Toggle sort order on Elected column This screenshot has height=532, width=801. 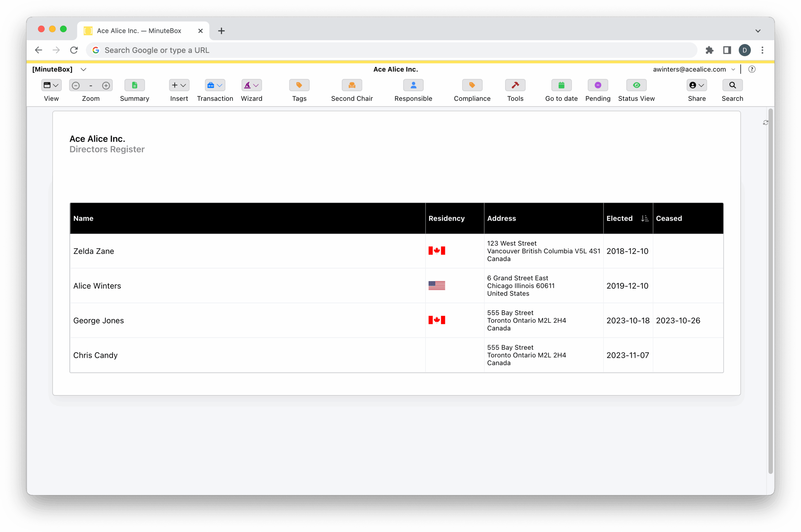645,219
